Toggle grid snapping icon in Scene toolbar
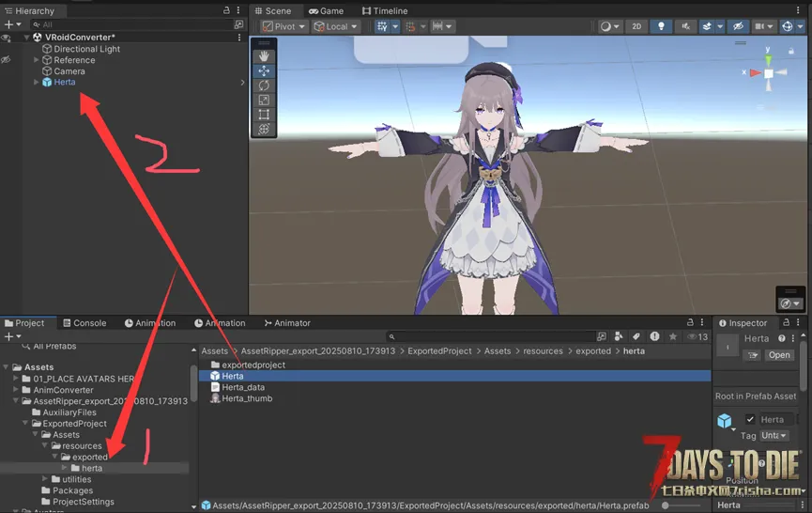 [x=382, y=26]
